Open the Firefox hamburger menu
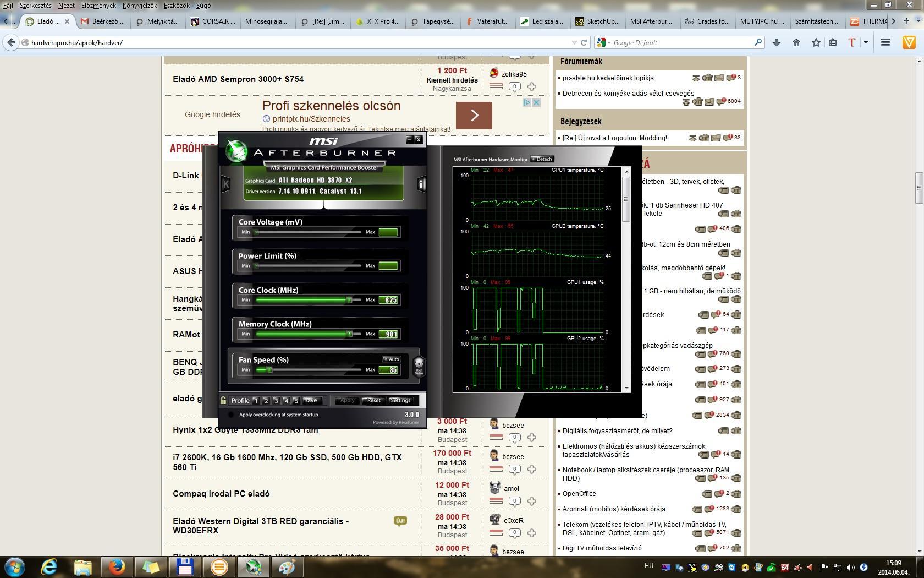924x578 pixels. tap(886, 42)
